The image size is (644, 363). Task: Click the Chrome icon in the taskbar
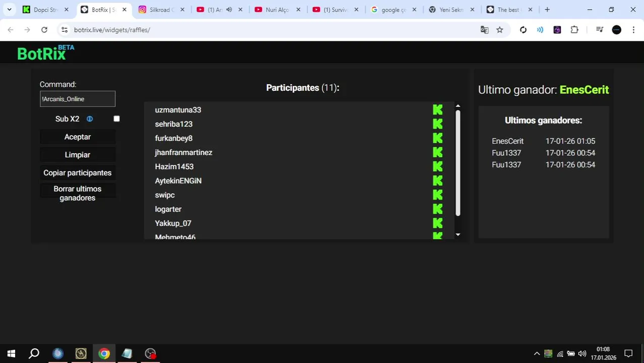coord(104,353)
